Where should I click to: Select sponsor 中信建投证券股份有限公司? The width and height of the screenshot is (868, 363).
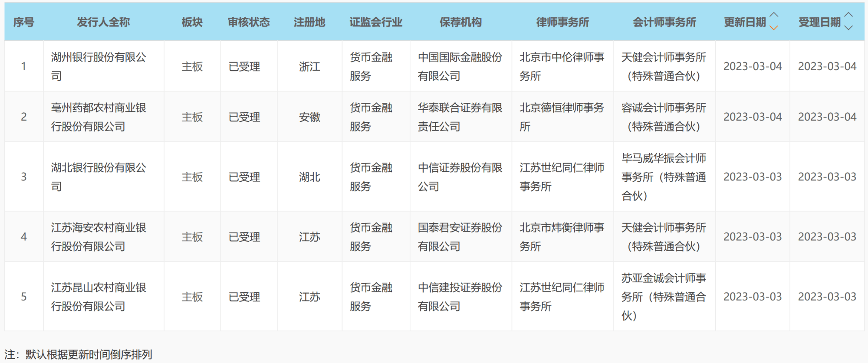click(x=460, y=297)
